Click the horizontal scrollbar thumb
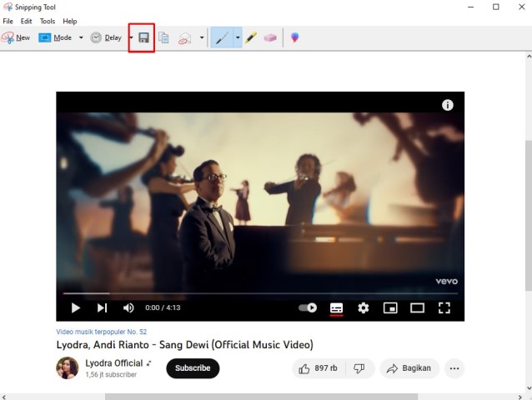 click(261, 397)
